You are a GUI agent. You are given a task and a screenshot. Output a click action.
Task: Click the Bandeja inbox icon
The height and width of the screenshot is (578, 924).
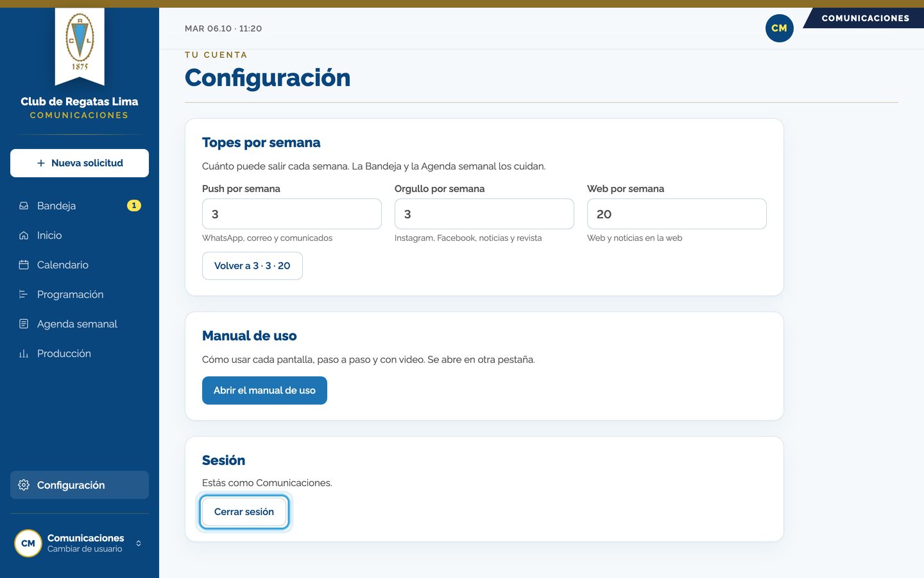(24, 206)
